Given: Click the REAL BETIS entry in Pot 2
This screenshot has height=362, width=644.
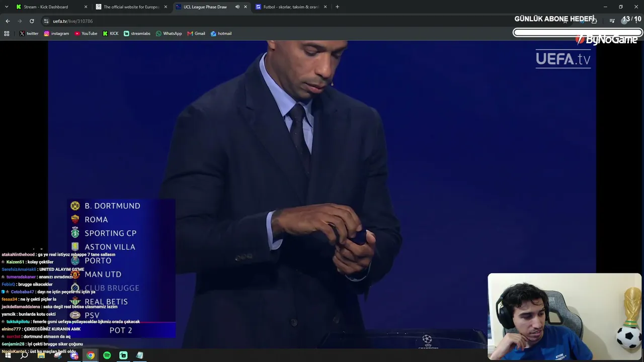Looking at the screenshot, I should point(106,302).
